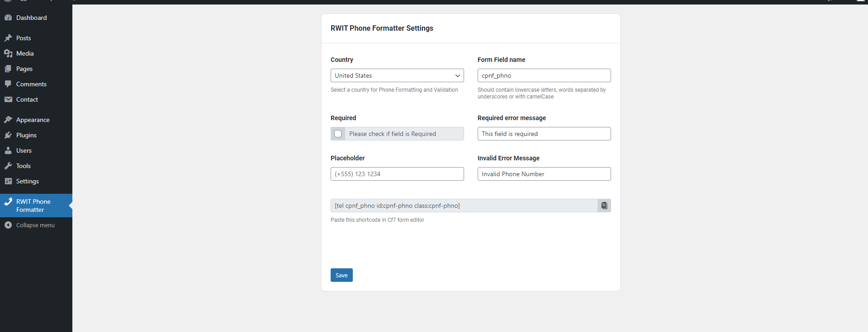Open Dashboard menu item

[x=36, y=18]
